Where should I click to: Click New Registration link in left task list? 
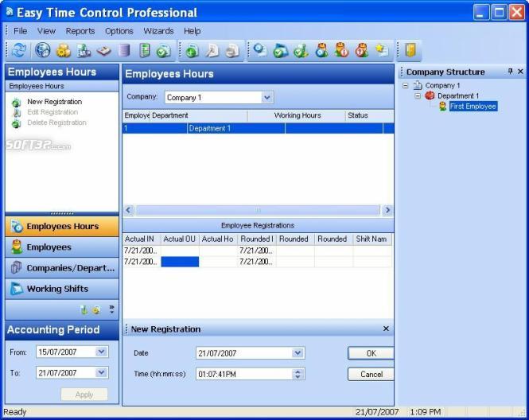click(x=55, y=102)
